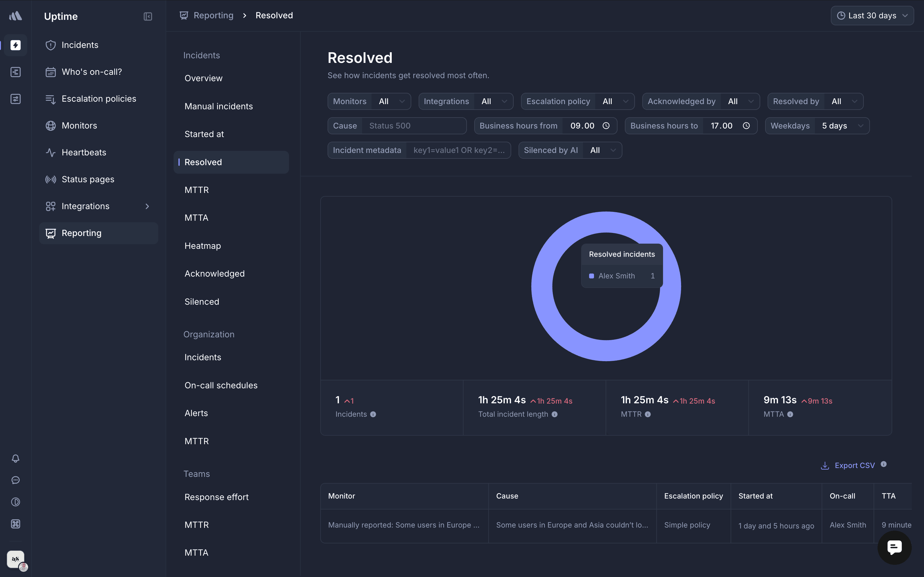
Task: Open notifications via the bell icon
Action: 15,458
